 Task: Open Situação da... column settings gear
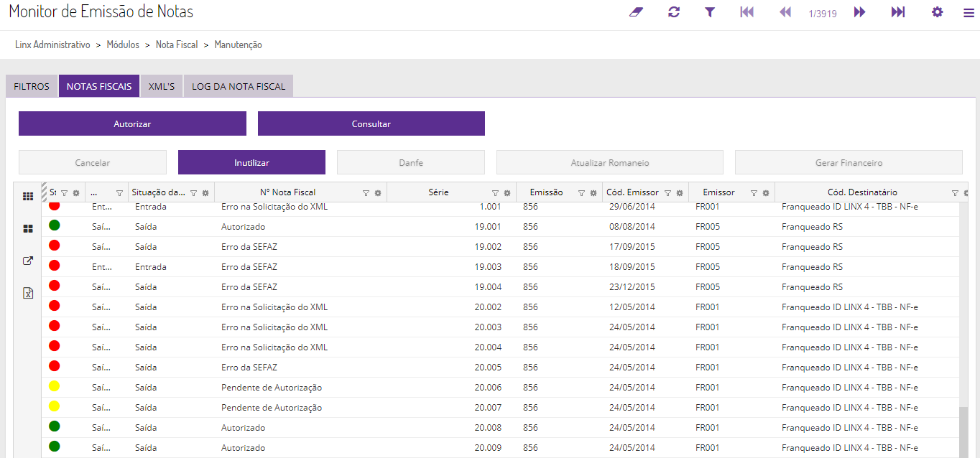click(205, 193)
